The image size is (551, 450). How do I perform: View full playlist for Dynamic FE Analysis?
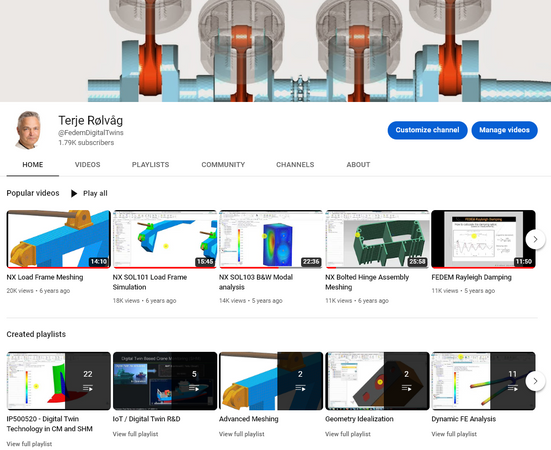coord(454,434)
